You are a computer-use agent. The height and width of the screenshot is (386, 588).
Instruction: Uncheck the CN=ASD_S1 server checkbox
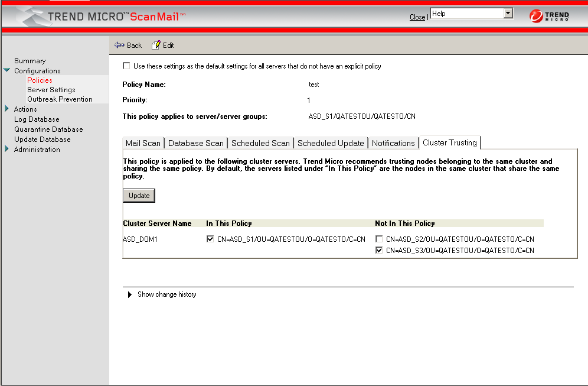pos(210,239)
